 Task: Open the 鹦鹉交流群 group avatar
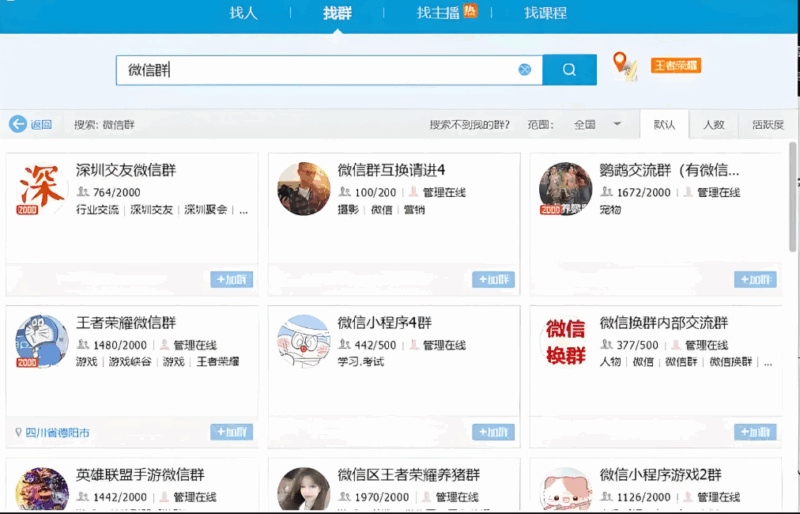pos(565,188)
